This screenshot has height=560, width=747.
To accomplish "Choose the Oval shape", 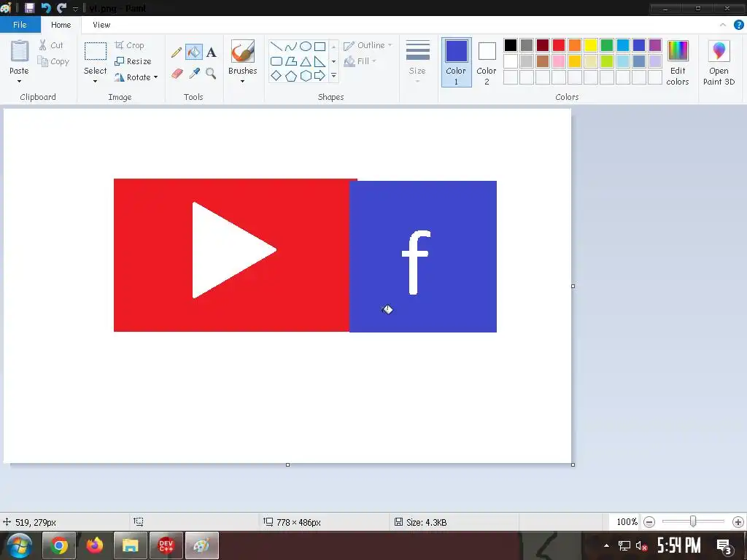I will 306,46.
